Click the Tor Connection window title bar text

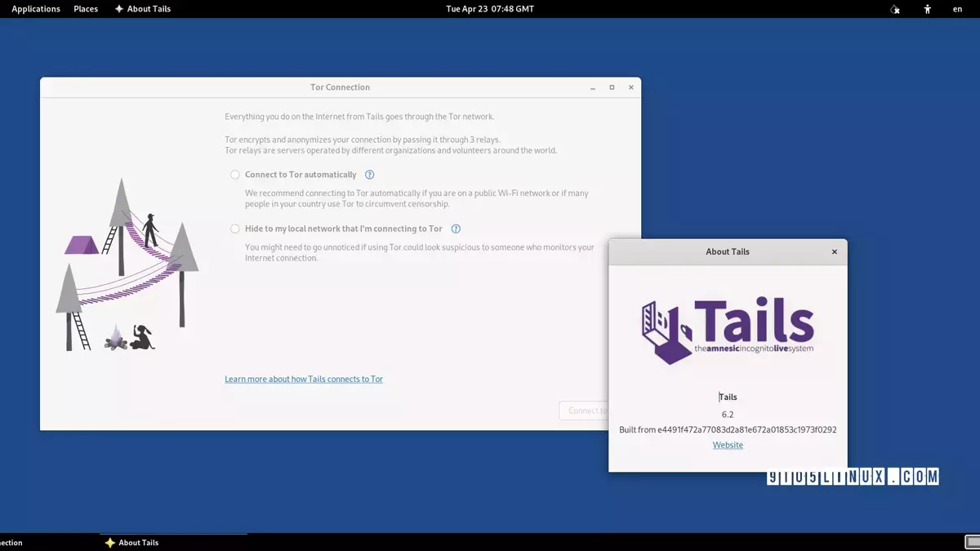pos(340,87)
